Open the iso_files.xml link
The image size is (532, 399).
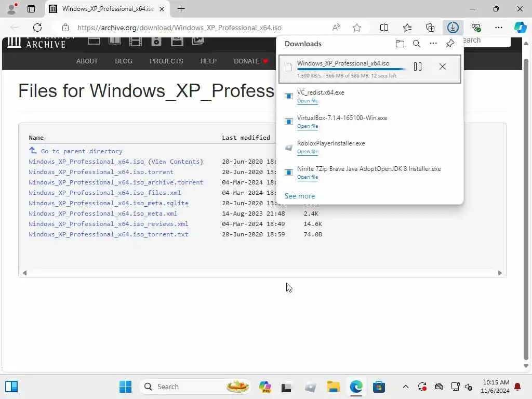105,193
